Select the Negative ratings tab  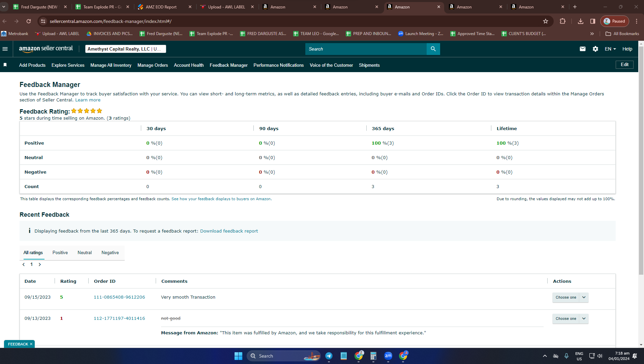click(x=110, y=253)
